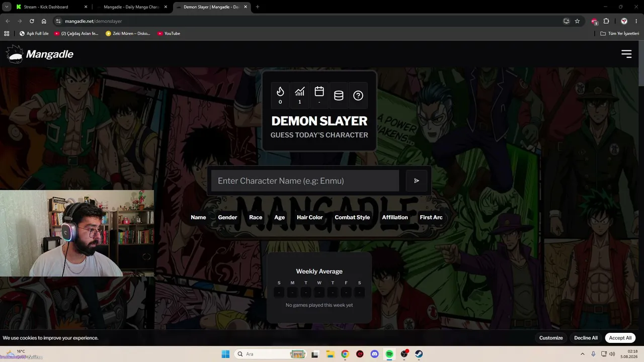Open the tab search dropdown
644x362 pixels.
point(7,7)
